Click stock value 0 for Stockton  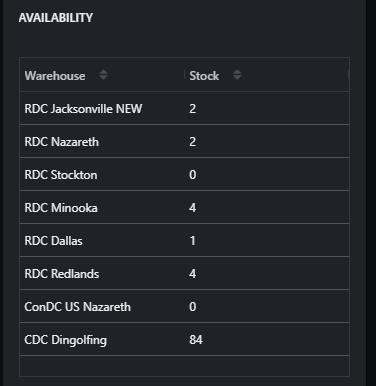tap(193, 175)
